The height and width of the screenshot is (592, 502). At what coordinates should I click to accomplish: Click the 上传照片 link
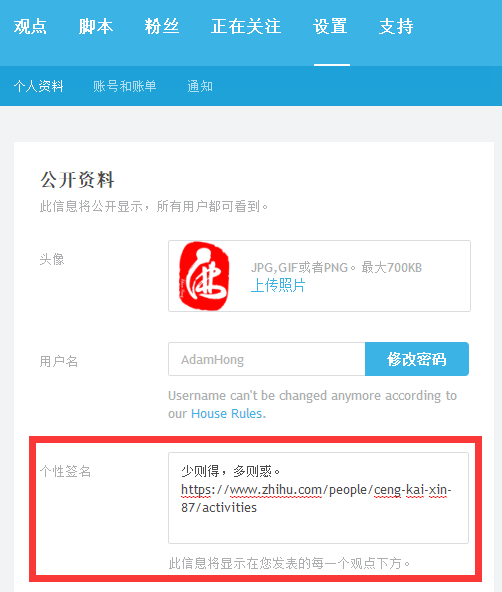tap(278, 285)
